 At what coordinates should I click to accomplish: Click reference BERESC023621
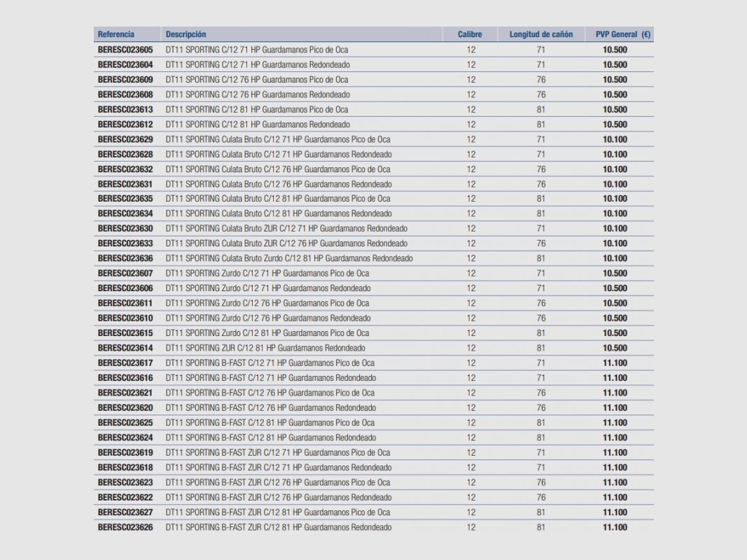point(125,393)
